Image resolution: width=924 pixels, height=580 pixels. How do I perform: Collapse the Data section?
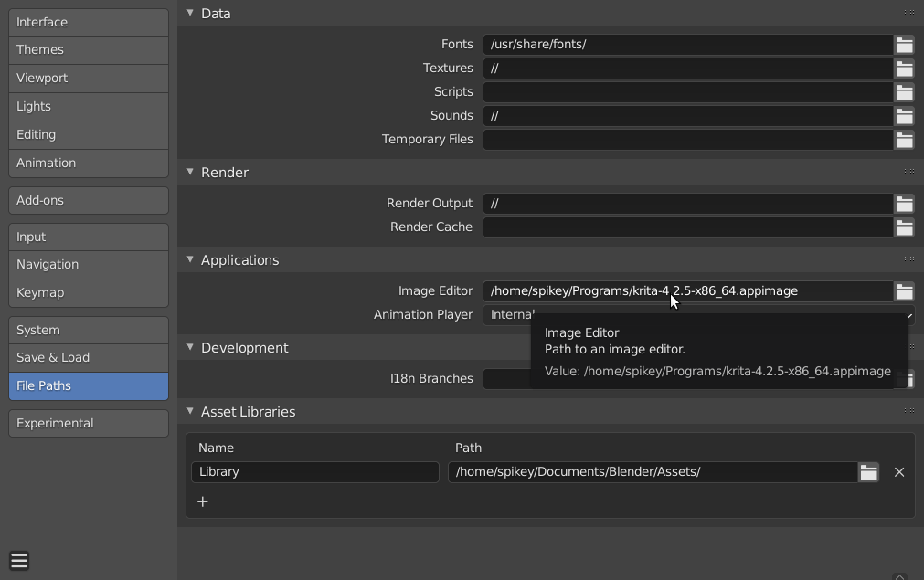189,13
